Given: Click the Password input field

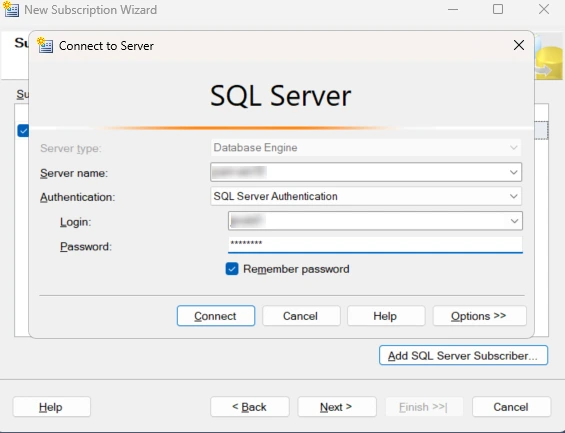Looking at the screenshot, I should tap(375, 245).
